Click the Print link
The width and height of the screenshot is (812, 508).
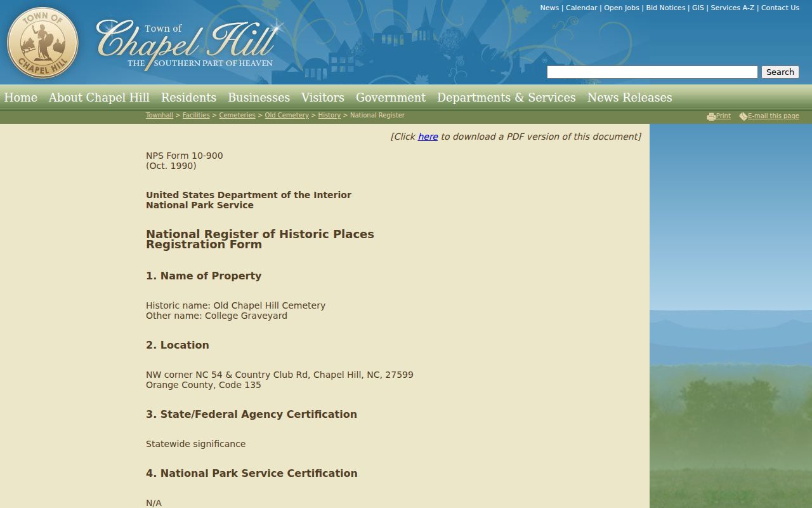point(723,116)
